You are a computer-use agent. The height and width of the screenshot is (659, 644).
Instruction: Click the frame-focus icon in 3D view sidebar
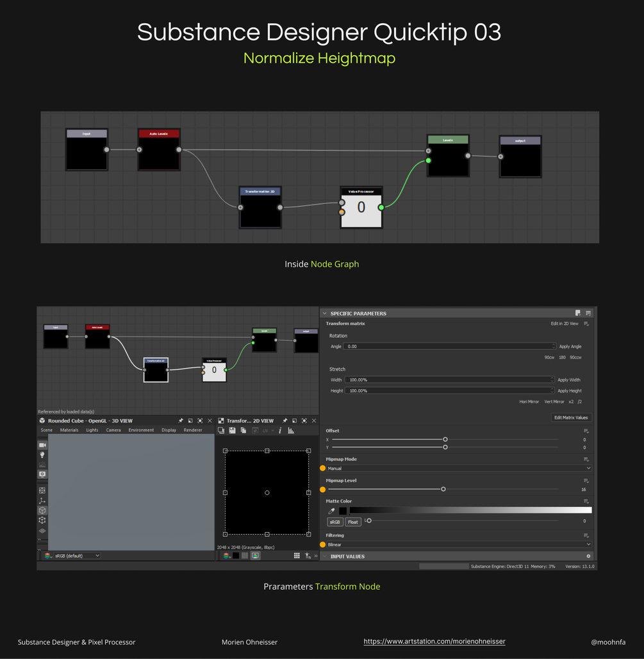42,490
